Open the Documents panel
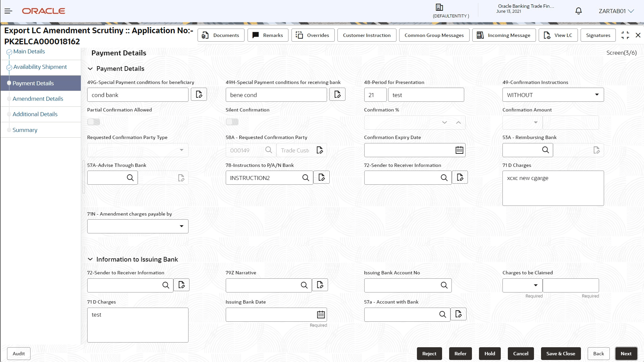644x362 pixels. pyautogui.click(x=221, y=35)
